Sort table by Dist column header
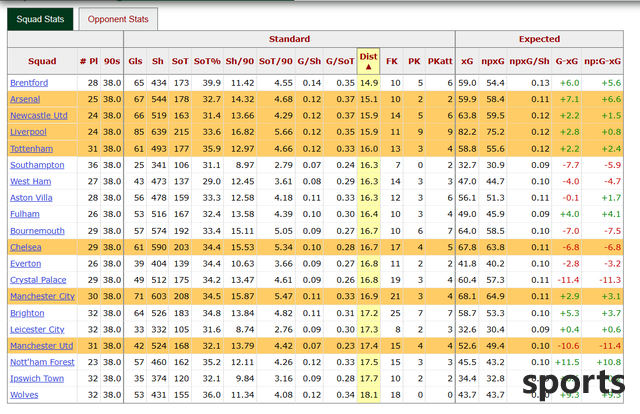The image size is (640, 414). pyautogui.click(x=369, y=61)
